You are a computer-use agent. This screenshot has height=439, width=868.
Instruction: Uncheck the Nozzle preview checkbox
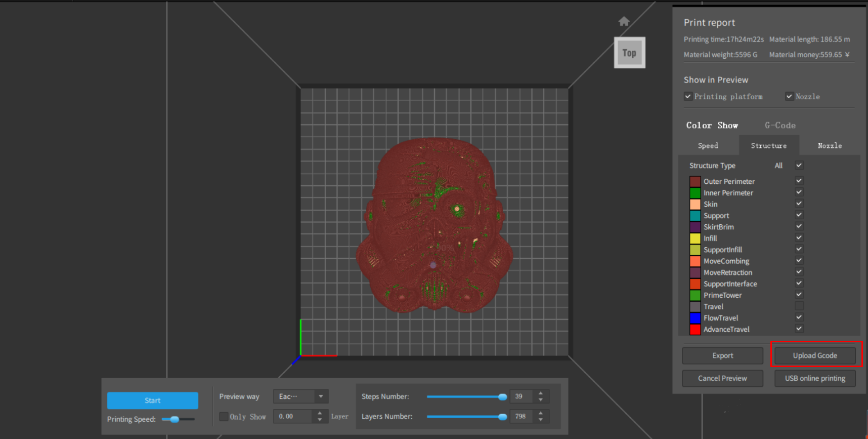click(789, 96)
